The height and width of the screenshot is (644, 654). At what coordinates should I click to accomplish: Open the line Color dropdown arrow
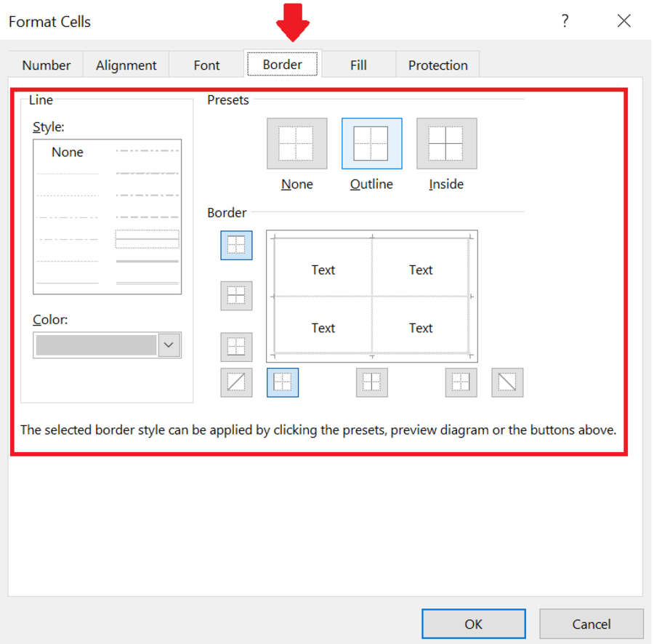click(x=169, y=345)
